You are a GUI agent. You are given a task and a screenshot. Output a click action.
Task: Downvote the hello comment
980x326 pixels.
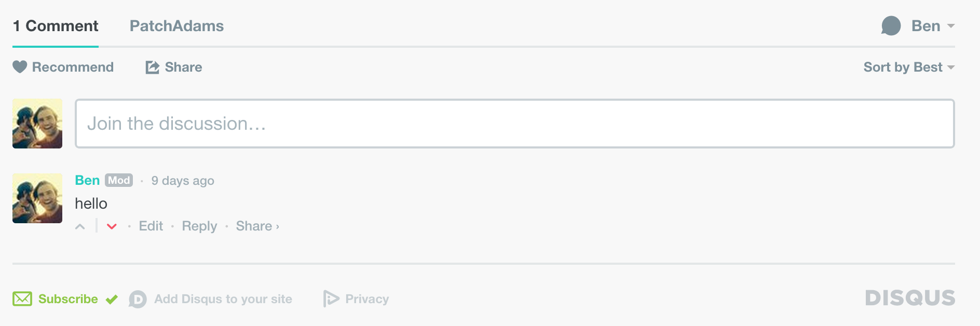pos(112,226)
